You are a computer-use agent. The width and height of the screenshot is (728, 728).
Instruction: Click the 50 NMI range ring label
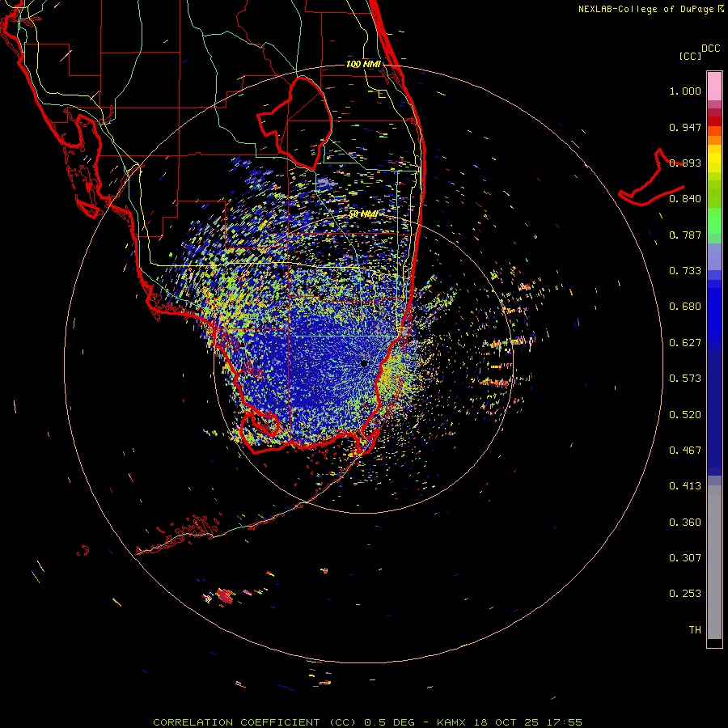(x=362, y=214)
